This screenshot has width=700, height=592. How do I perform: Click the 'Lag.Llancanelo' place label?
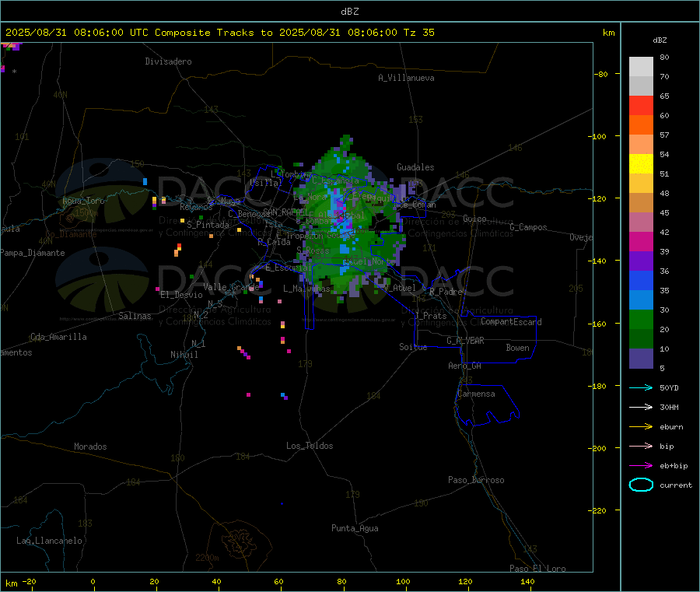pyautogui.click(x=50, y=541)
